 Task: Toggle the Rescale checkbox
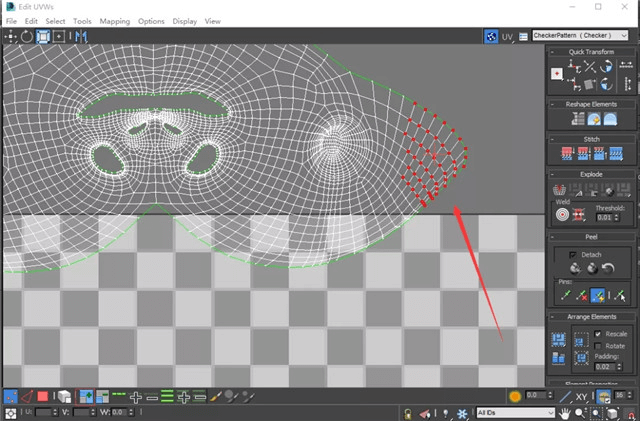click(x=598, y=334)
